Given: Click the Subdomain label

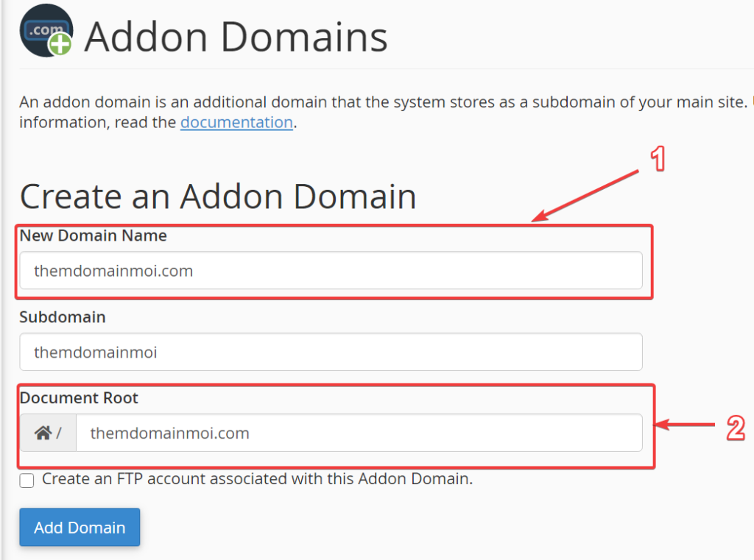Looking at the screenshot, I should click(x=63, y=317).
